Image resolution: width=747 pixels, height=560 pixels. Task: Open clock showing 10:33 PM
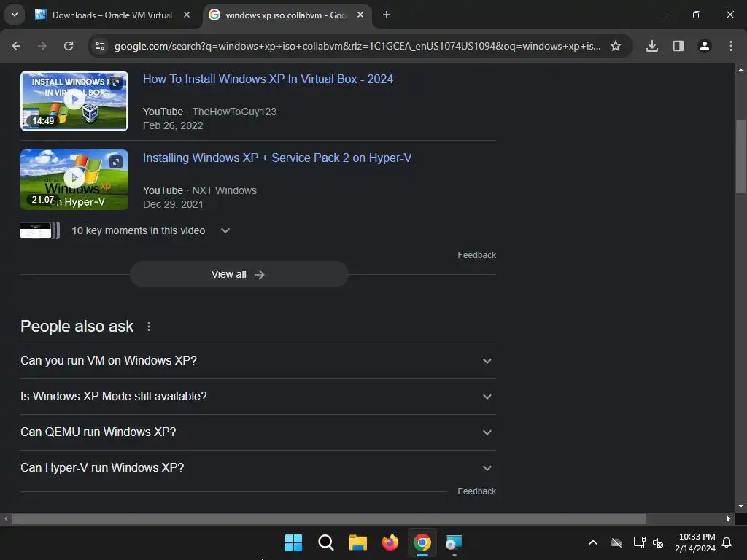(695, 542)
